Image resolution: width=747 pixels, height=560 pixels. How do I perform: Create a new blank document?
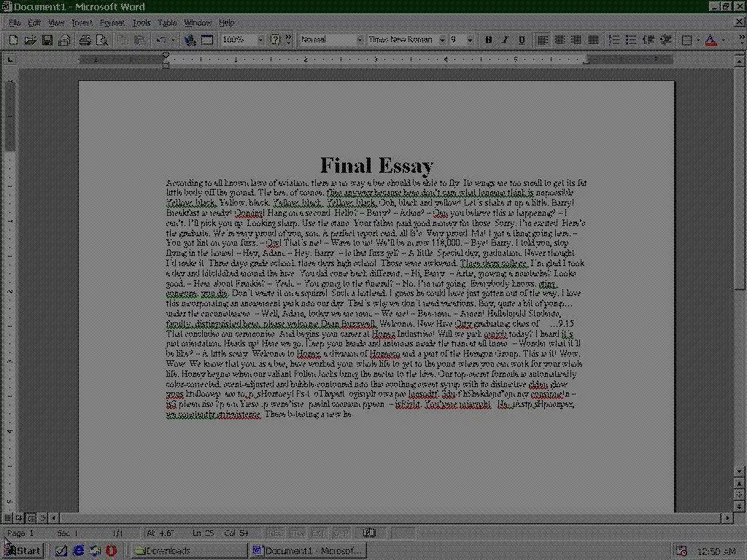pyautogui.click(x=13, y=40)
